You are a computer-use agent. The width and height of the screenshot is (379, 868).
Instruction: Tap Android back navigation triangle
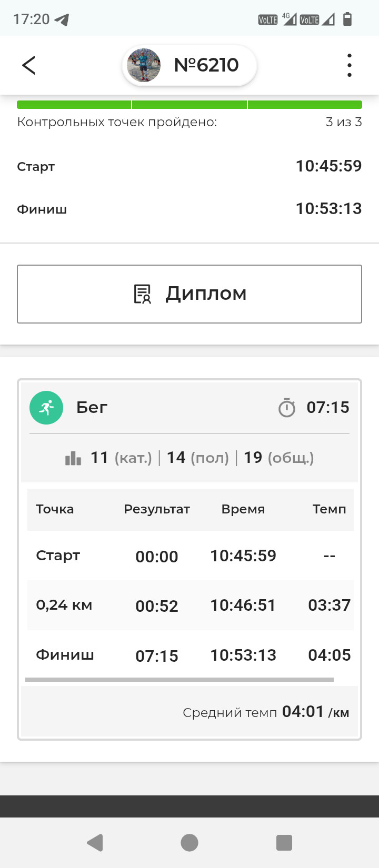coord(95,842)
